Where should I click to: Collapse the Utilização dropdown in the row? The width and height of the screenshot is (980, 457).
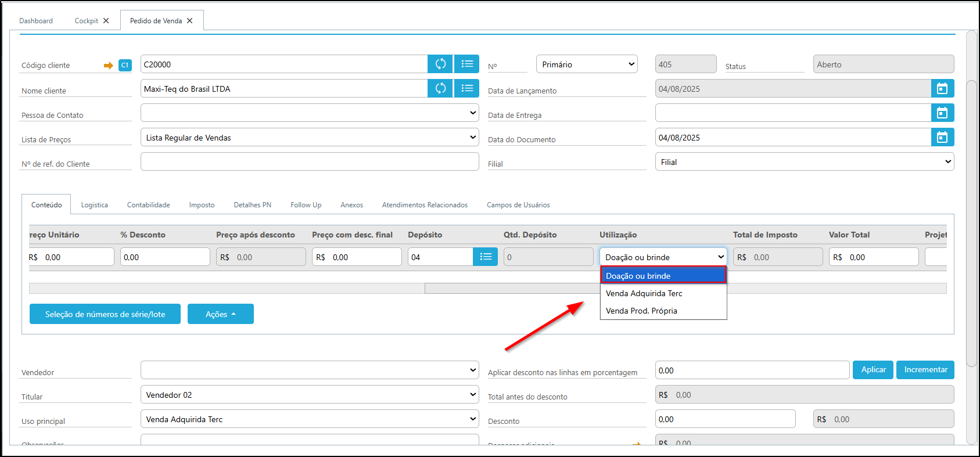pos(663,257)
